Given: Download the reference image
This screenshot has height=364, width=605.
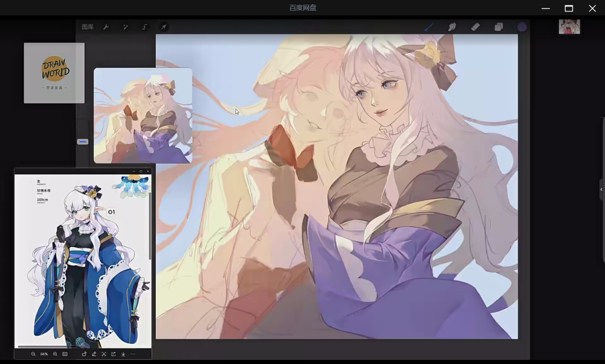Looking at the screenshot, I should click(x=123, y=354).
